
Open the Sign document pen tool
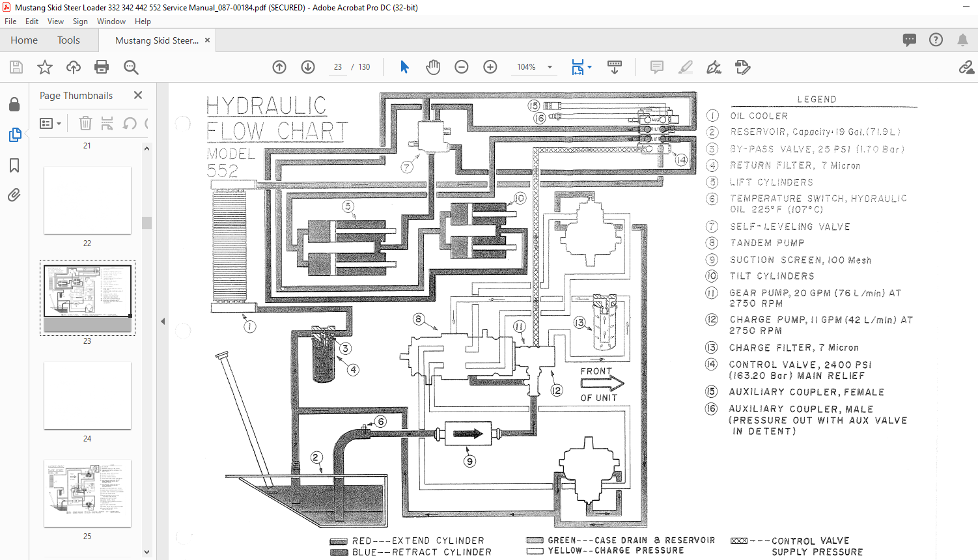tap(714, 67)
